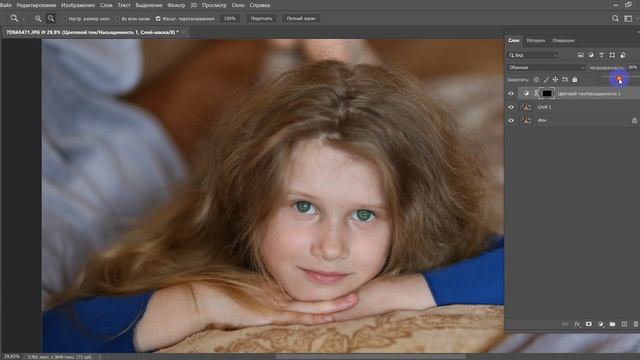Image resolution: width=640 pixels, height=360 pixels.
Task: Select the black layer mask thumbnail
Action: [x=547, y=93]
